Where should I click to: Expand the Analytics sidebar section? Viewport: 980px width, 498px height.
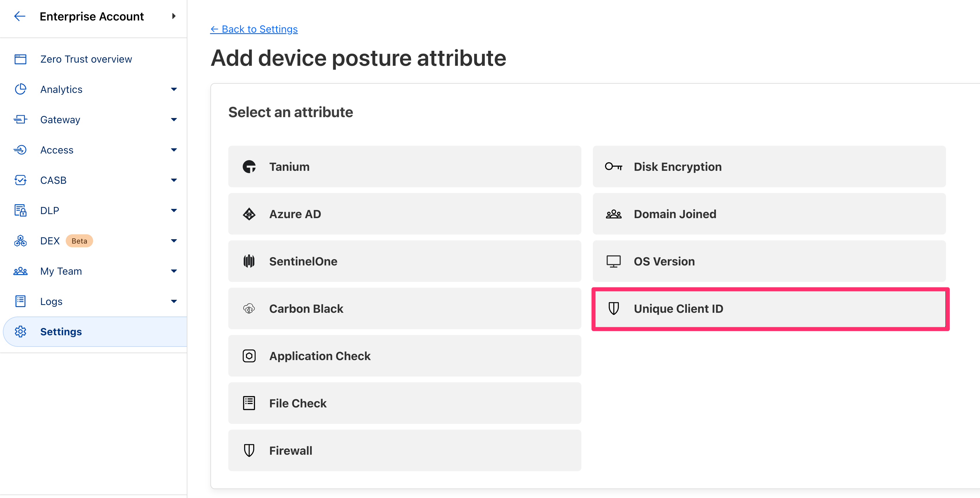pos(174,89)
